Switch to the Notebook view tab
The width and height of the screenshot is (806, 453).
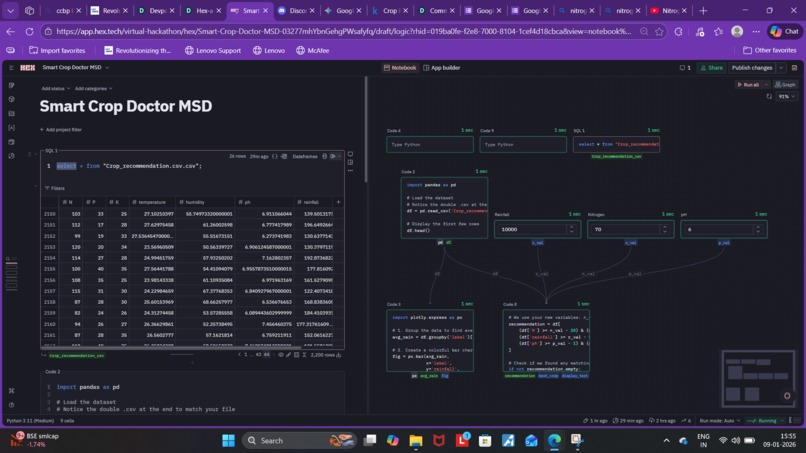click(399, 67)
